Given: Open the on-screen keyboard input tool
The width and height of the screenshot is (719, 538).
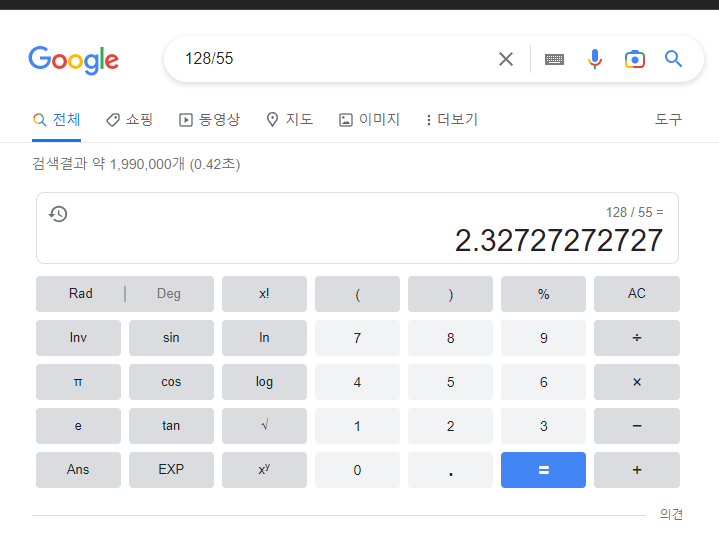Looking at the screenshot, I should click(x=554, y=59).
